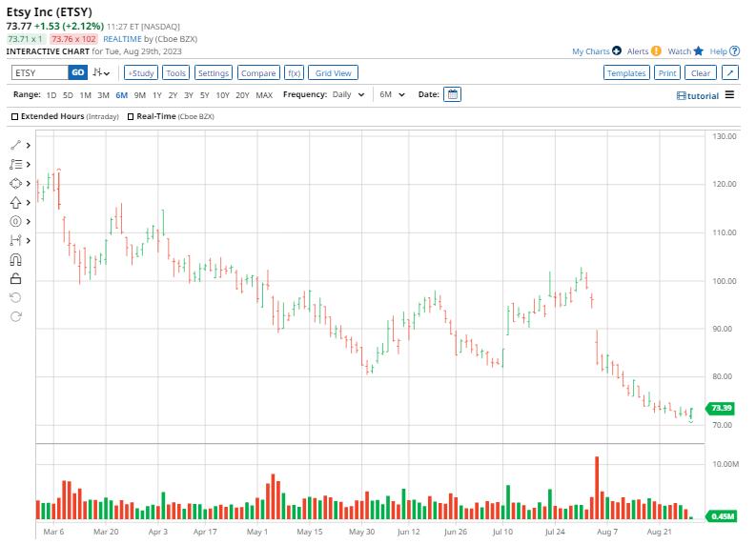
Task: Select the arrow marker tool icon
Action: coord(15,202)
